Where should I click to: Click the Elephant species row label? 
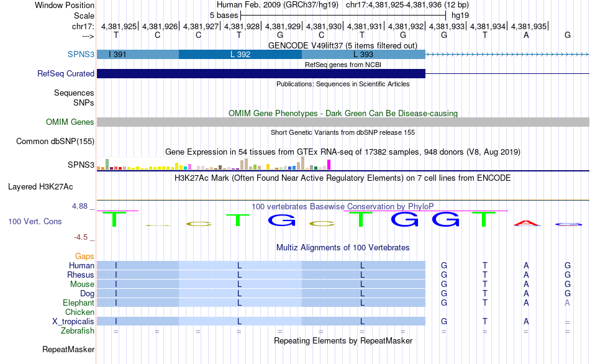coord(78,303)
